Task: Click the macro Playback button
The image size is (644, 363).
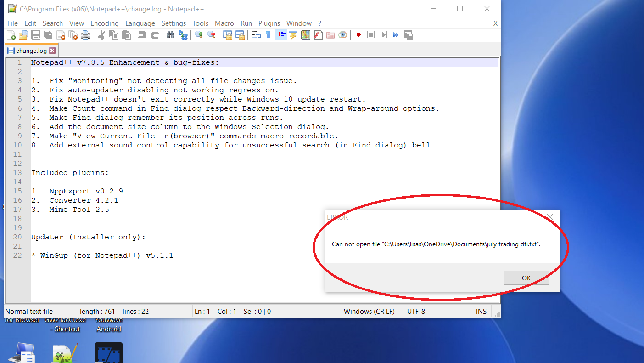Action: (x=383, y=35)
